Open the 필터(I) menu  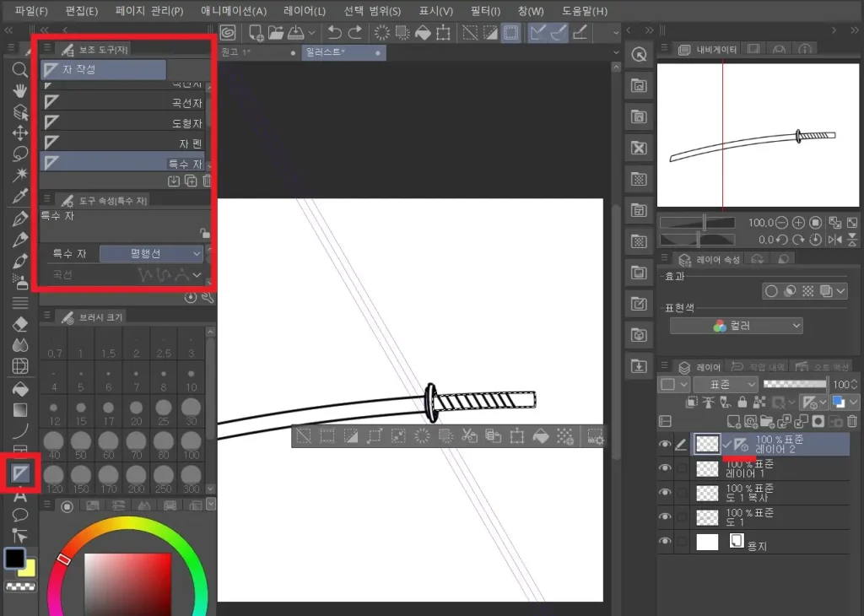(x=485, y=11)
